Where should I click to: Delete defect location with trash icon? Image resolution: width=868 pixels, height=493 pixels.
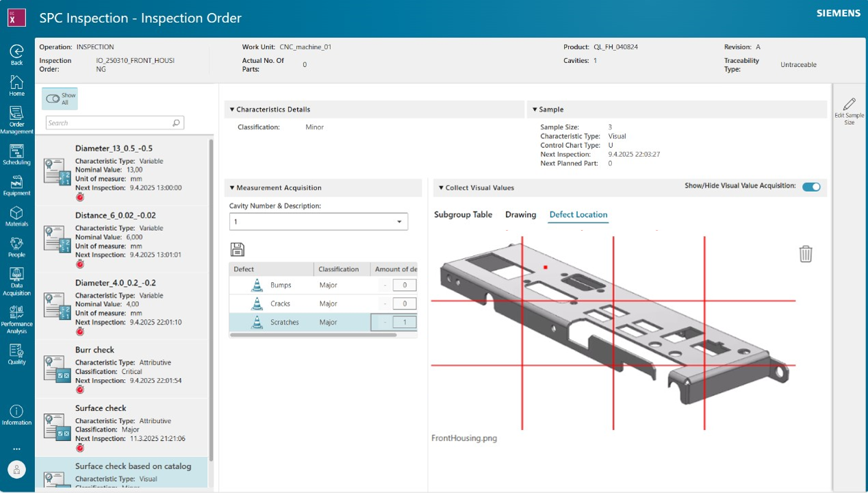click(x=806, y=254)
